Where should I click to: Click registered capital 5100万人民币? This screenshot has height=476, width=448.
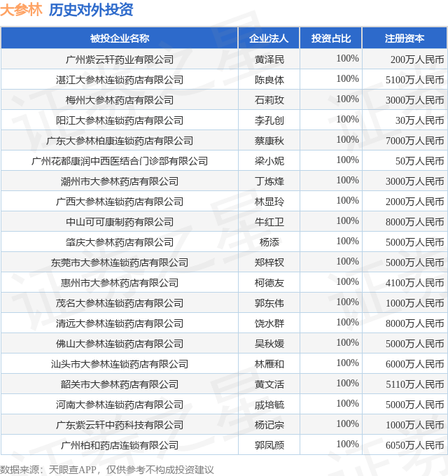point(414,80)
